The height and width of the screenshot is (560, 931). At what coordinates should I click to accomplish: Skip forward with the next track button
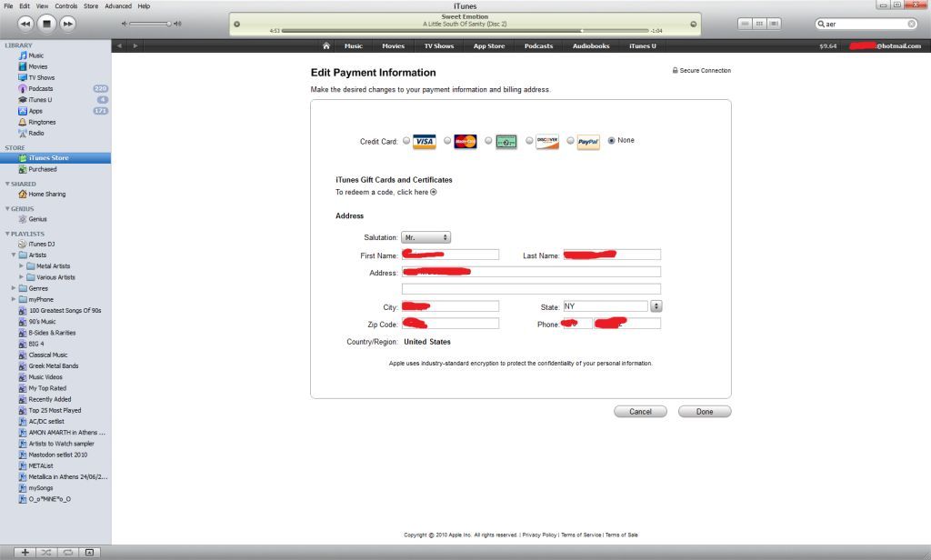[x=67, y=24]
